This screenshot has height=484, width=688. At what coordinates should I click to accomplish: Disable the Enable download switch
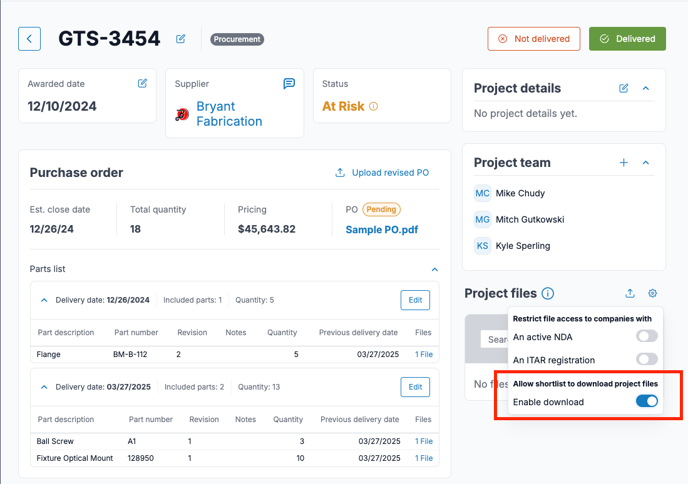(x=647, y=401)
